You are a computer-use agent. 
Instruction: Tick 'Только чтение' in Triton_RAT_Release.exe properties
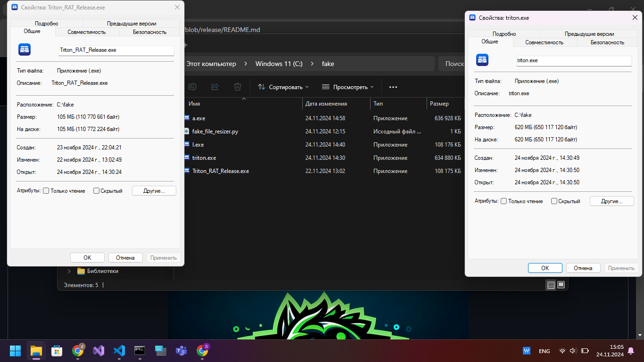[46, 191]
